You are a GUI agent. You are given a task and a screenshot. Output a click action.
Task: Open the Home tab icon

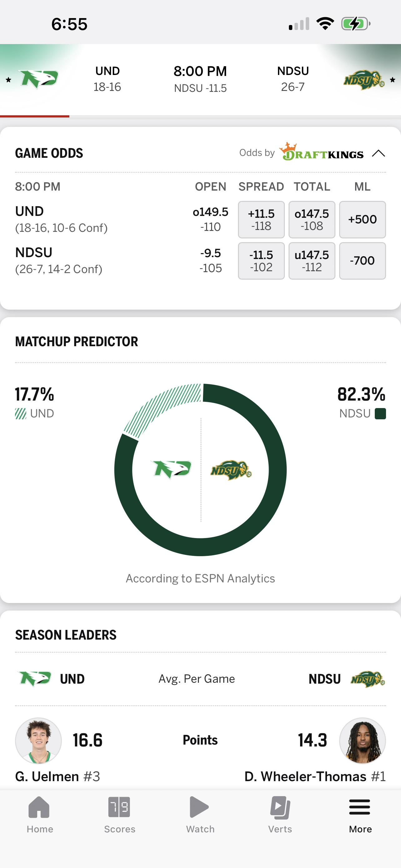click(x=39, y=807)
